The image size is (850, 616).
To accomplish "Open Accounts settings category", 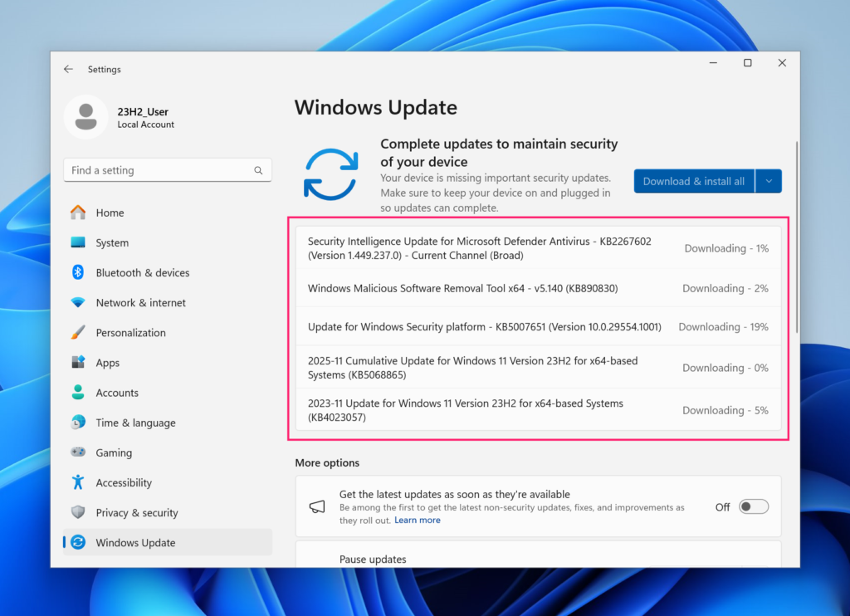I will coord(168,392).
